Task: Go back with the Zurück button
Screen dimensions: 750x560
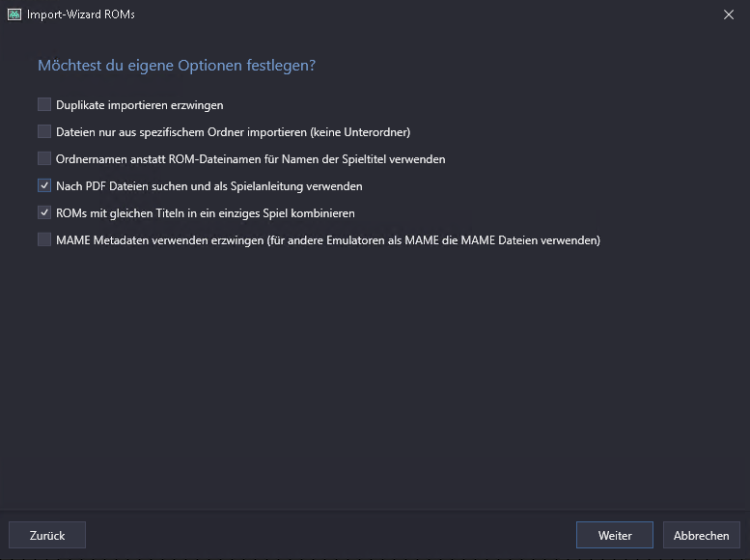Action: click(x=47, y=535)
